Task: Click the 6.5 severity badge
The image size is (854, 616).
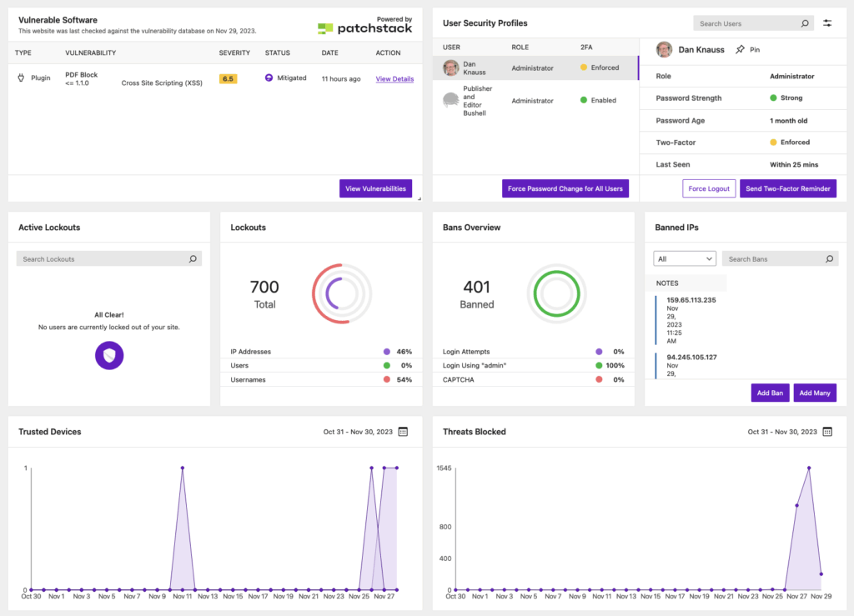Action: click(x=229, y=79)
